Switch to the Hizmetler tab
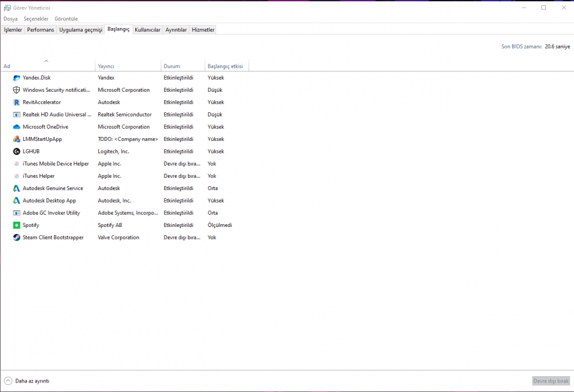 click(203, 30)
